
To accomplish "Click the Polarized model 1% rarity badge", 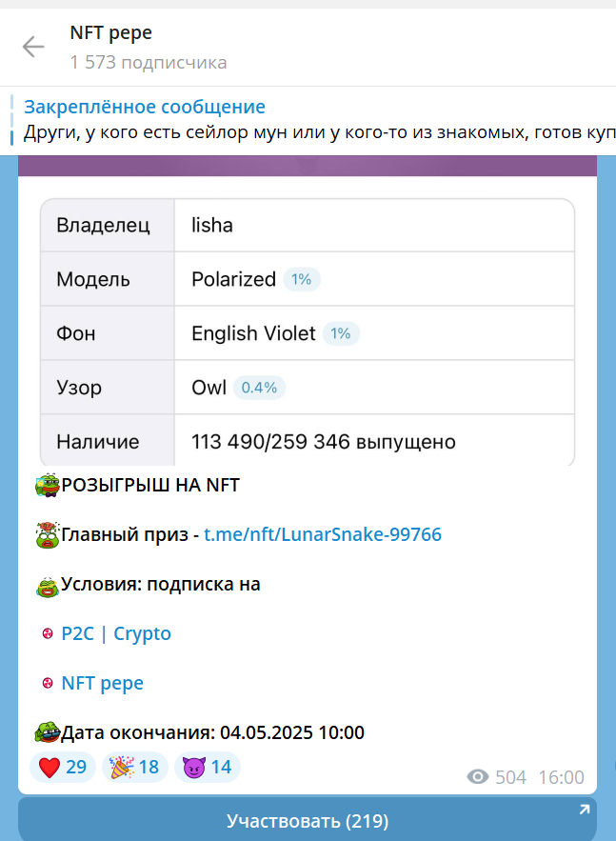I will tap(301, 279).
